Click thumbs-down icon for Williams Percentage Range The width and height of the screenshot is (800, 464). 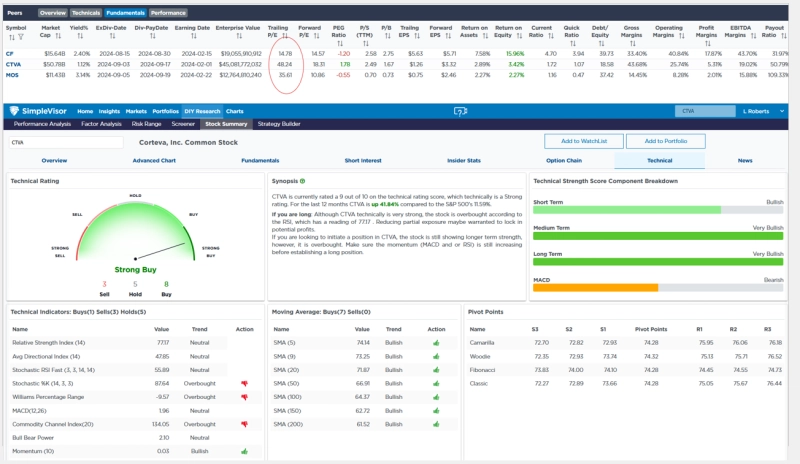tap(244, 396)
